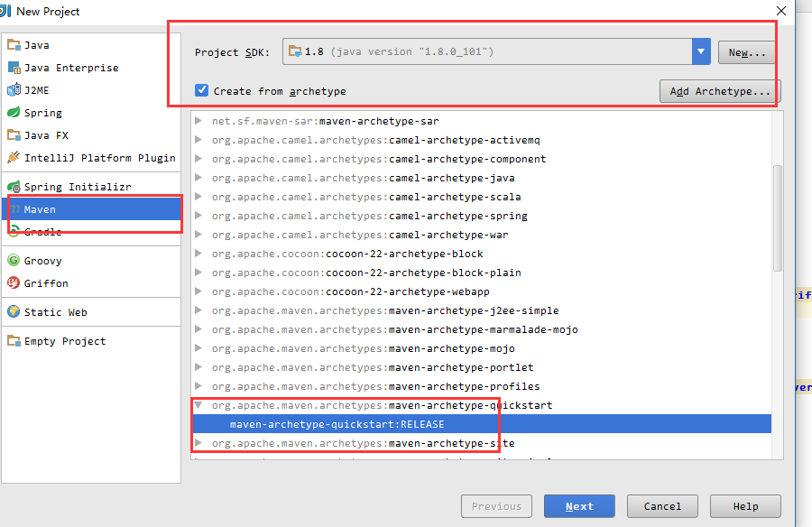Image resolution: width=812 pixels, height=527 pixels.
Task: Click the Java FX folder icon
Action: [14, 135]
